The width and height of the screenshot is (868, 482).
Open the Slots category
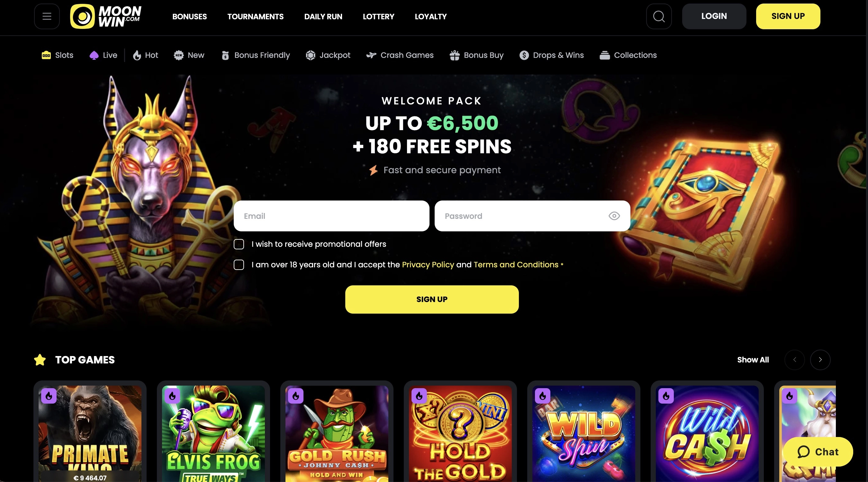(57, 55)
